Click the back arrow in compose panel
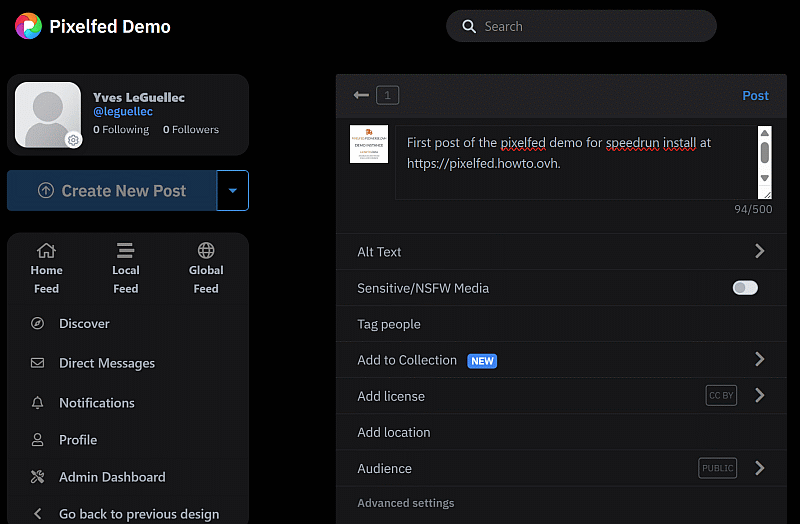 [x=361, y=95]
